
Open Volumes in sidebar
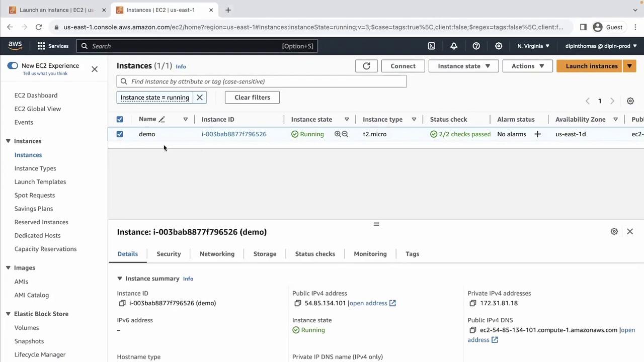pos(27,328)
